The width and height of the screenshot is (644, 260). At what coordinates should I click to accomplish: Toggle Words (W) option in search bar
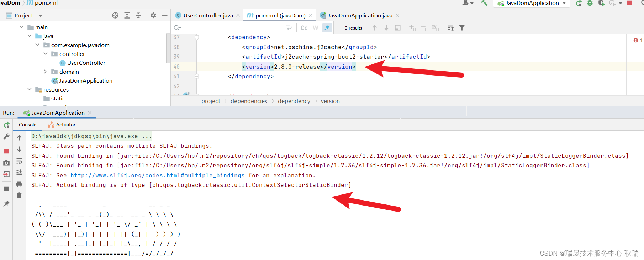click(x=316, y=28)
